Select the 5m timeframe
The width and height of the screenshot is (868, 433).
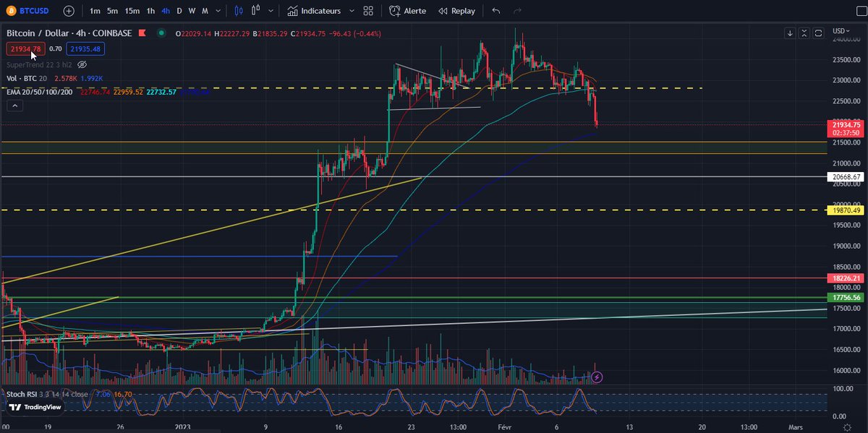[x=113, y=11]
